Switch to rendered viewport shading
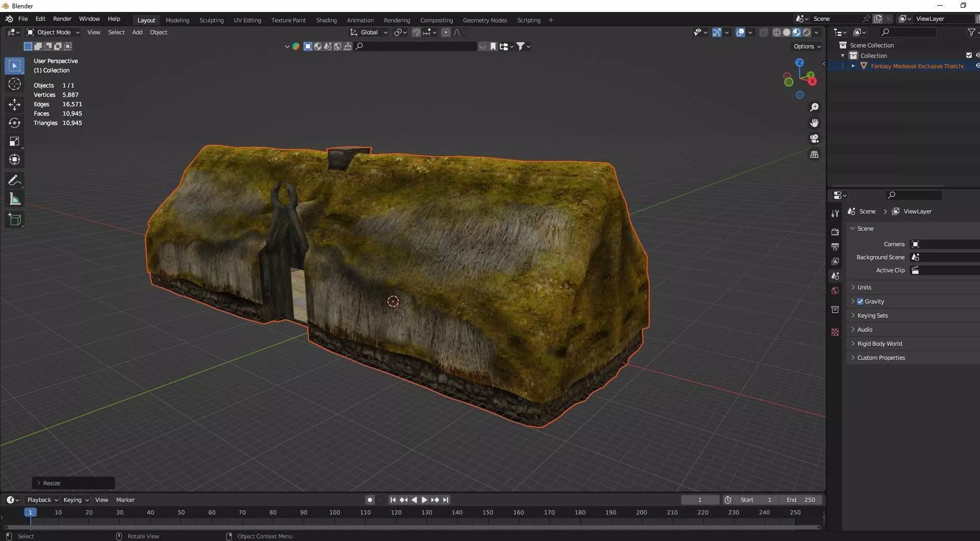 coord(807,32)
